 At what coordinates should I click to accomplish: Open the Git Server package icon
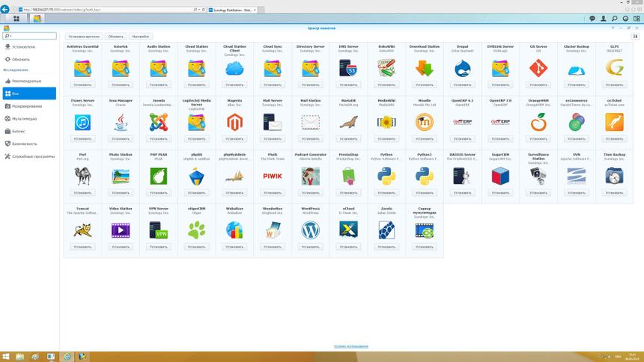[x=538, y=69]
